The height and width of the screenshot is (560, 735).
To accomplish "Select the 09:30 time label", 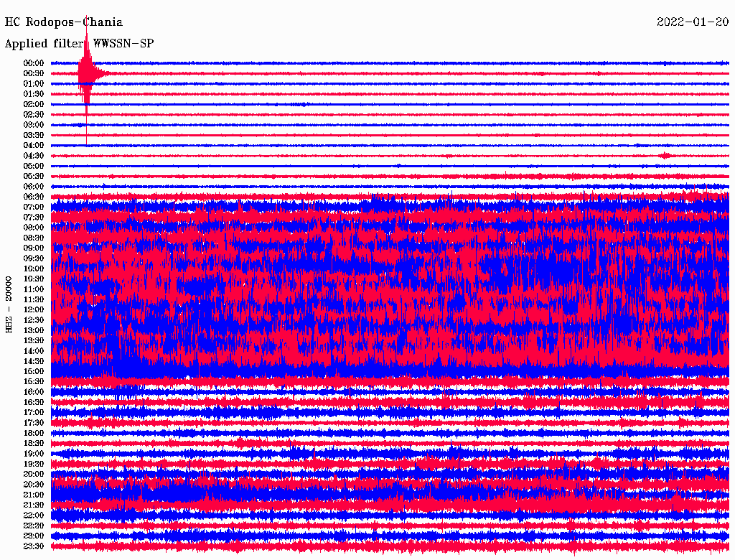I will coord(34,258).
